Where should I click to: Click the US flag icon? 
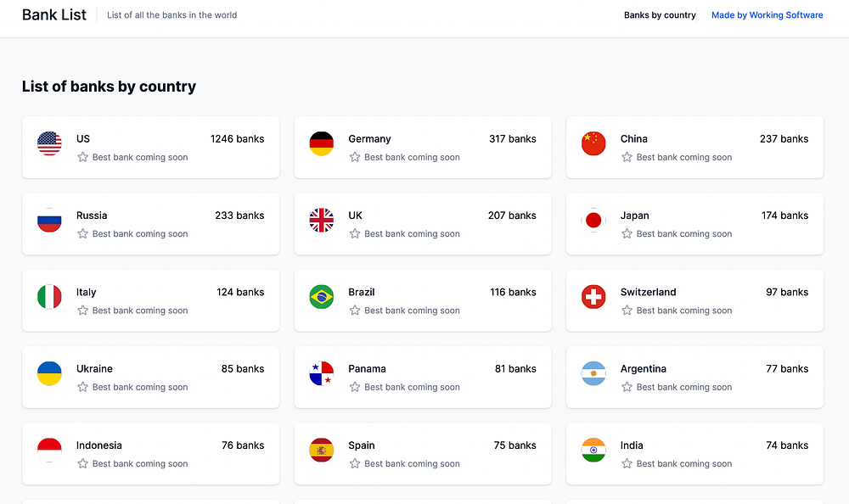coord(49,143)
